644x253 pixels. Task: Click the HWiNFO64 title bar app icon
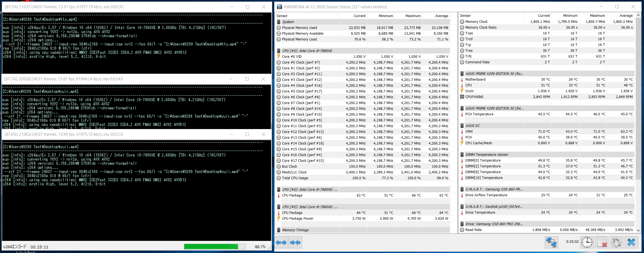(280, 7)
